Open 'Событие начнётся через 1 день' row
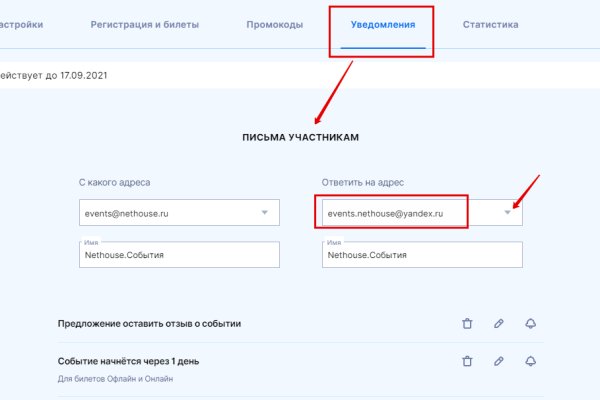The width and height of the screenshot is (600, 400). [x=136, y=361]
